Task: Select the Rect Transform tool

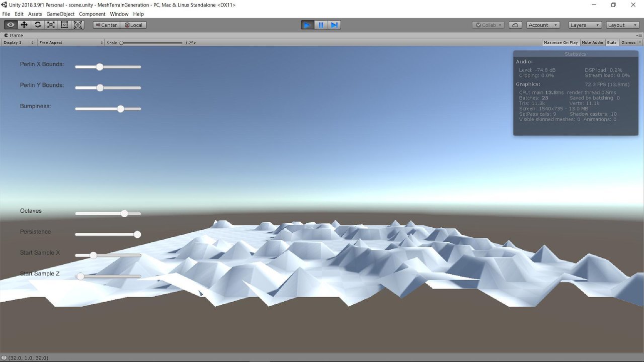Action: pos(64,25)
